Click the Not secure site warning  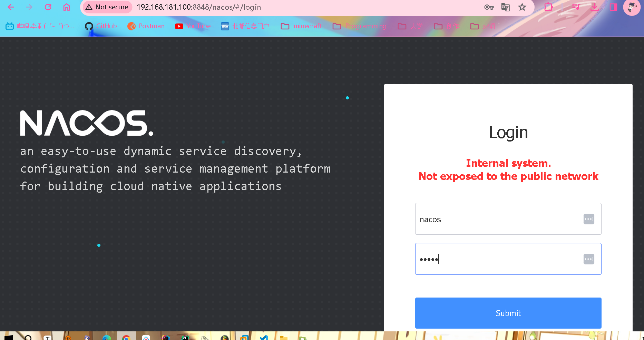click(x=107, y=7)
